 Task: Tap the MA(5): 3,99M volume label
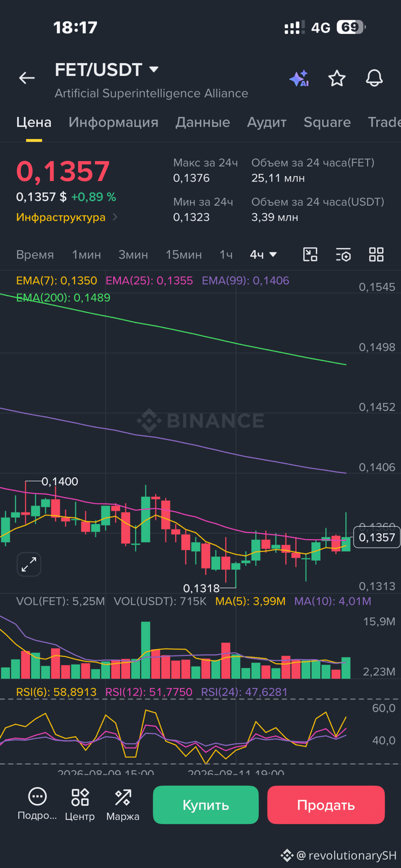coord(250,601)
